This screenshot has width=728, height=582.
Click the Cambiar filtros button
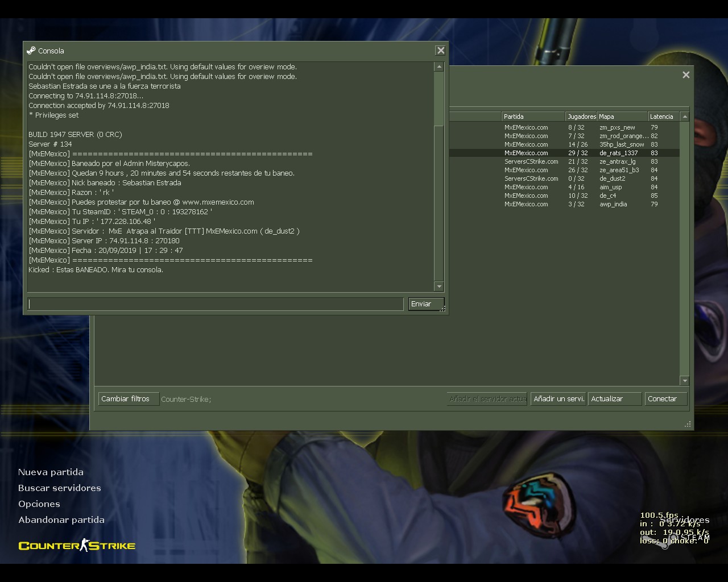(x=129, y=399)
